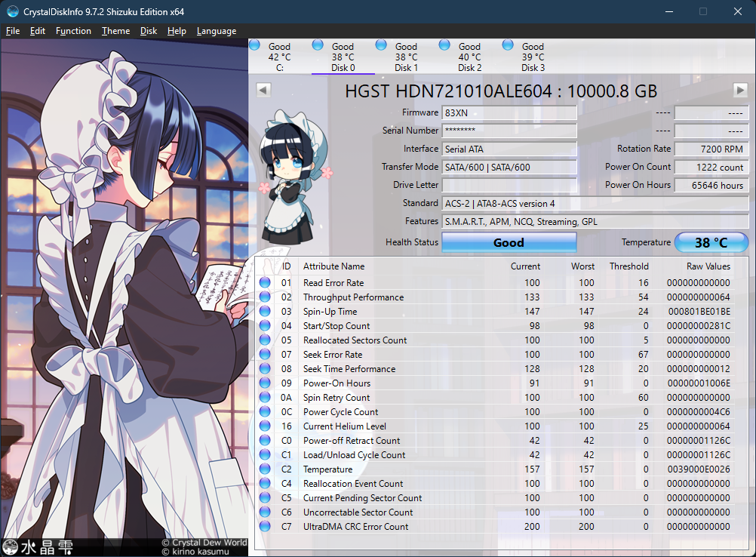
Task: Open the Function menu
Action: [73, 31]
